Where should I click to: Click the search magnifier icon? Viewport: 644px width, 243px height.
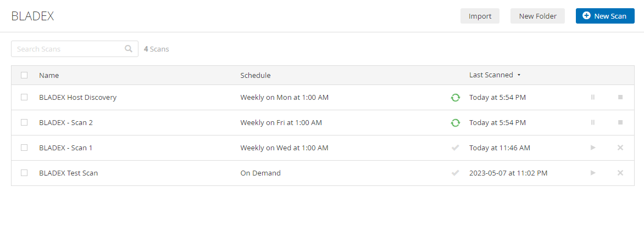[x=129, y=49]
